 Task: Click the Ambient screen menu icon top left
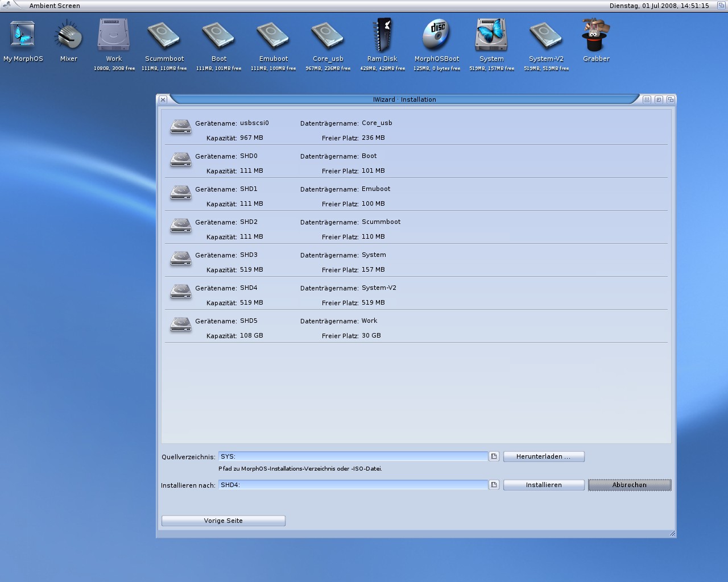tap(6, 5)
